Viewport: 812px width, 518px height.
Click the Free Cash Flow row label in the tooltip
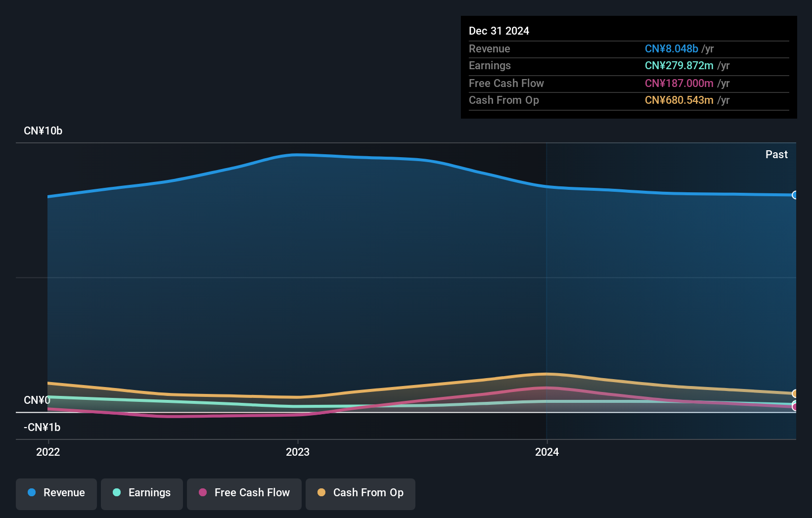(506, 83)
